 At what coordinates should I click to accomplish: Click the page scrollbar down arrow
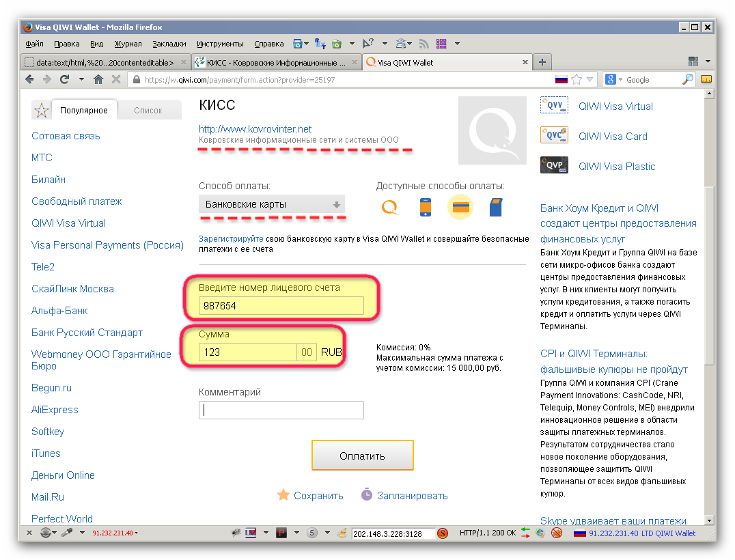(709, 520)
